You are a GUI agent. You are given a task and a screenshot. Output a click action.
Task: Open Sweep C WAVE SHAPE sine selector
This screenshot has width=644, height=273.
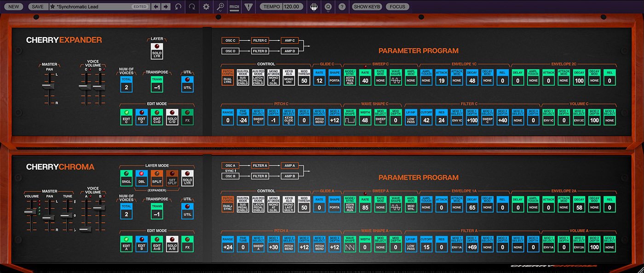pyautogui.click(x=396, y=77)
